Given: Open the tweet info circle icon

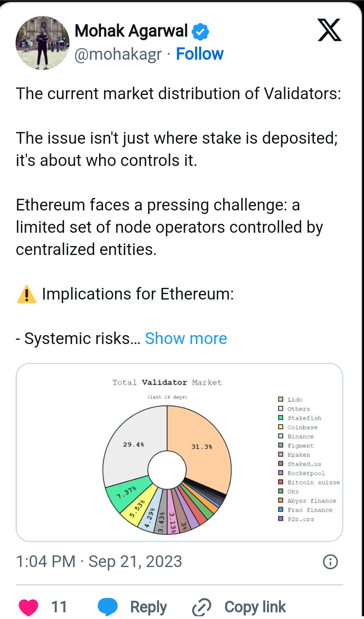Looking at the screenshot, I should 330,562.
